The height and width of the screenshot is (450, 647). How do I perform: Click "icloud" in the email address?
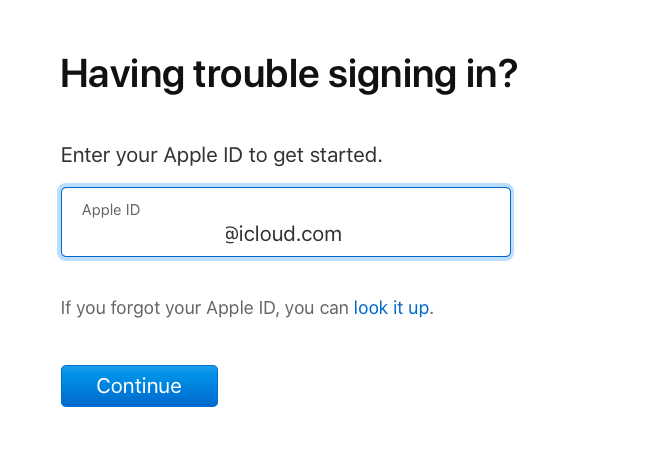coord(270,235)
